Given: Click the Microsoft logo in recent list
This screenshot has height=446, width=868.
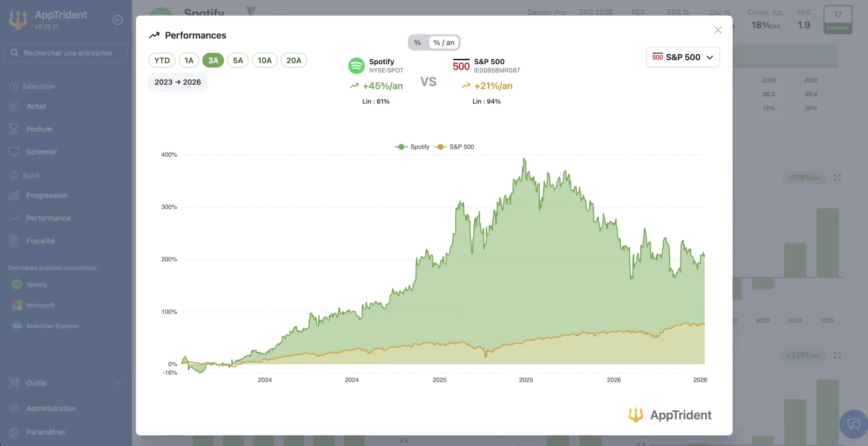Looking at the screenshot, I should pyautogui.click(x=17, y=305).
